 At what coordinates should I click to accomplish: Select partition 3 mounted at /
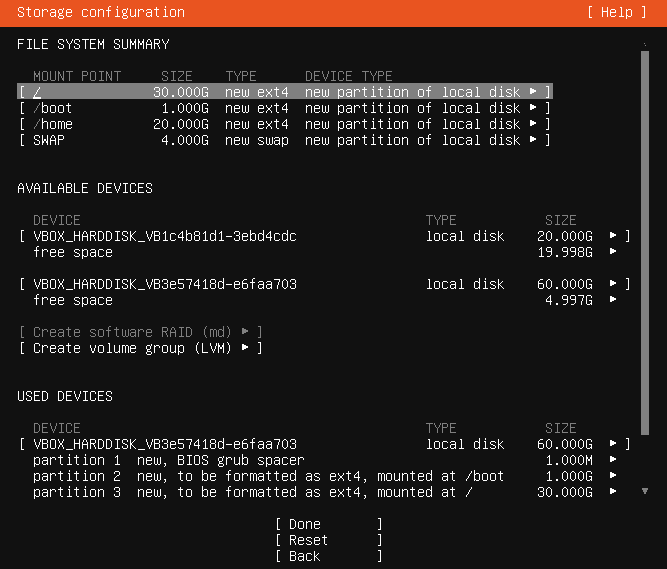[x=325, y=492]
